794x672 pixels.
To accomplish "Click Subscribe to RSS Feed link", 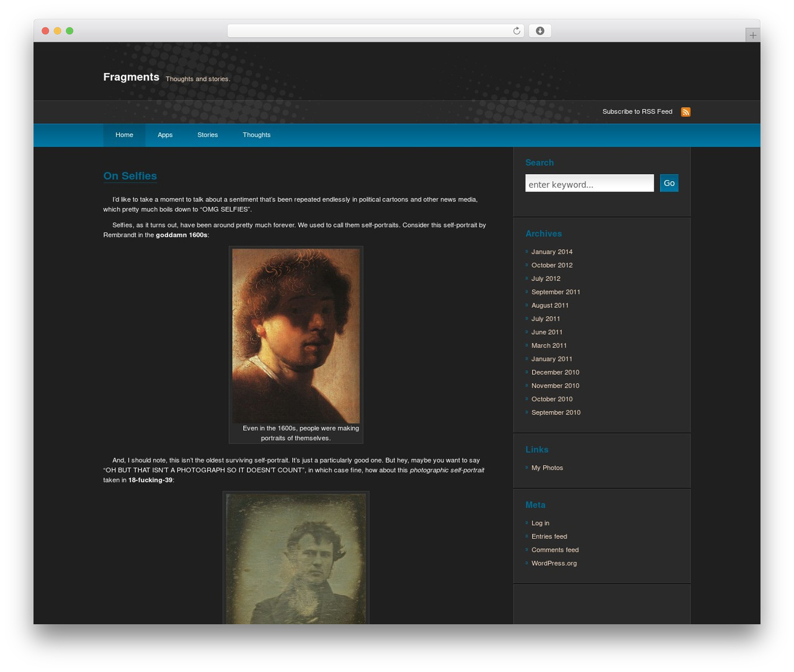I will pyautogui.click(x=637, y=112).
